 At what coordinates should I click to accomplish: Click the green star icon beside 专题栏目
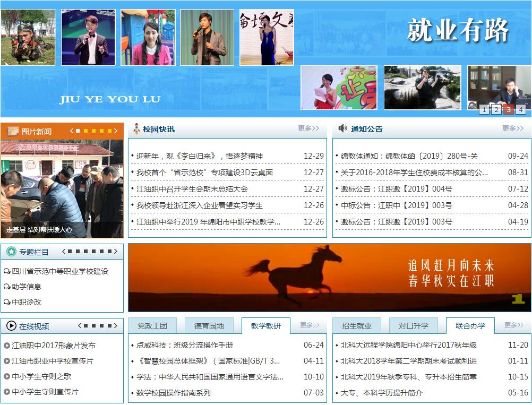tap(11, 252)
